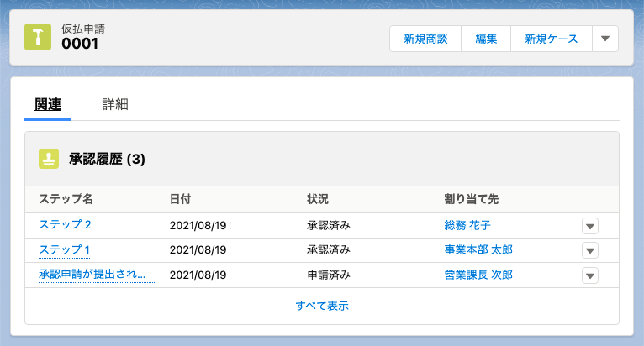The image size is (644, 346).
Task: Open the ステップ 1 link
Action: (x=64, y=249)
